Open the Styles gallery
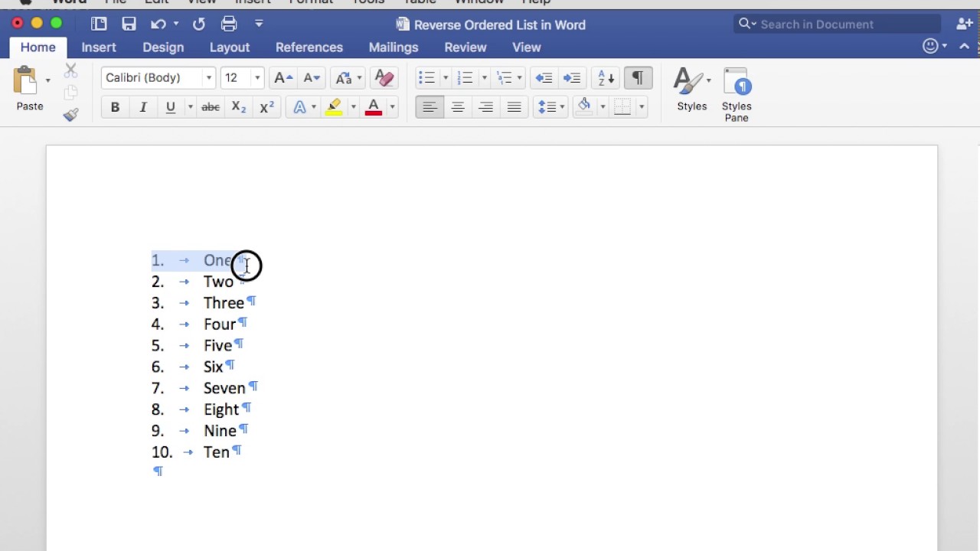This screenshot has height=551, width=980. coord(692,90)
